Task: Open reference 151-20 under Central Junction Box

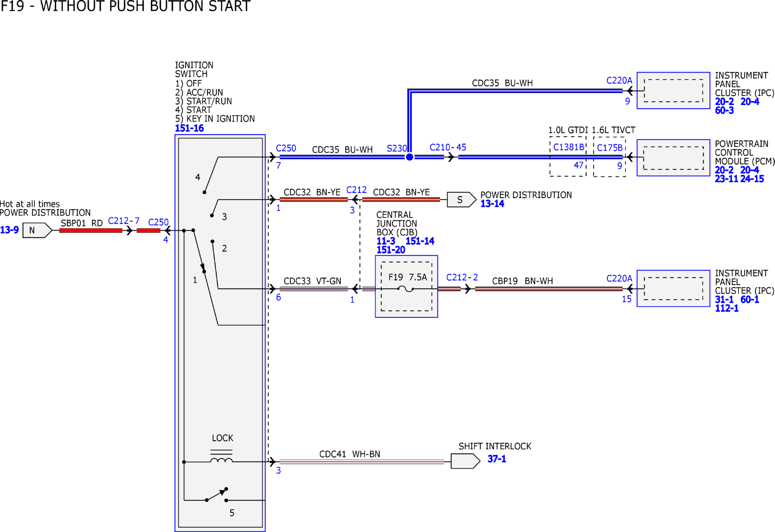Action: coord(391,250)
